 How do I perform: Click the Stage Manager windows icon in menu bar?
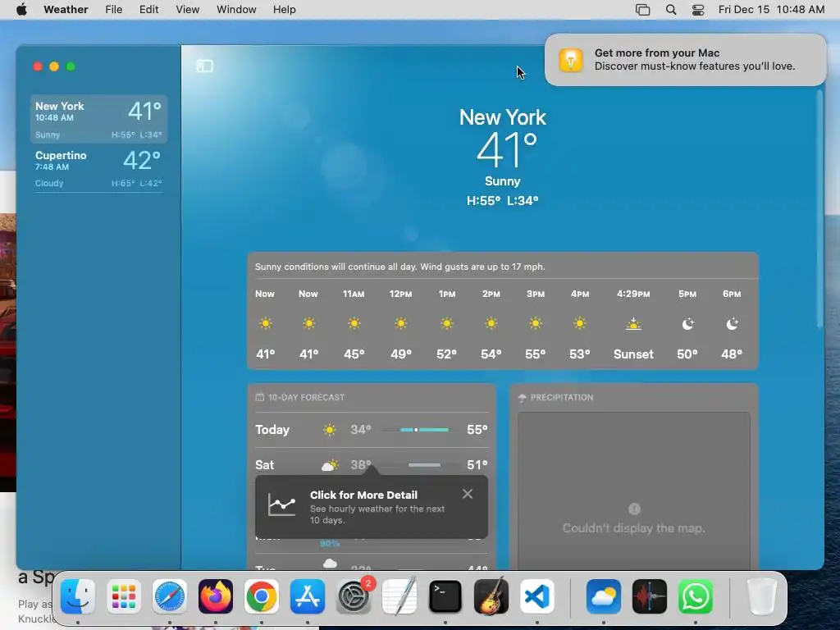(642, 10)
